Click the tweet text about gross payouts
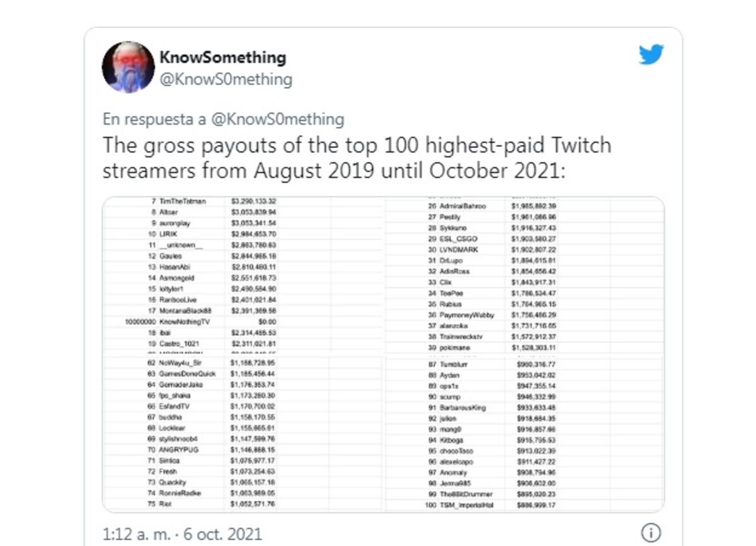 point(357,158)
